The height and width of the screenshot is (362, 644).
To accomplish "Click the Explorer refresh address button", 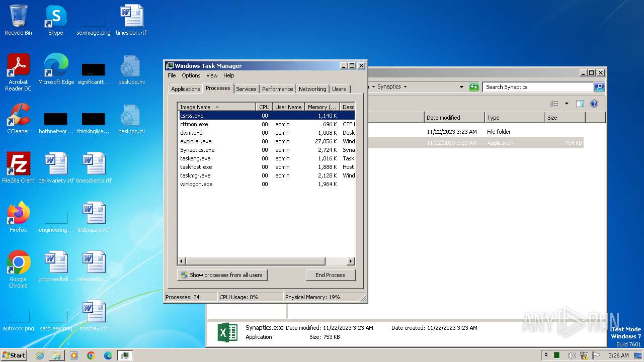I will [473, 87].
